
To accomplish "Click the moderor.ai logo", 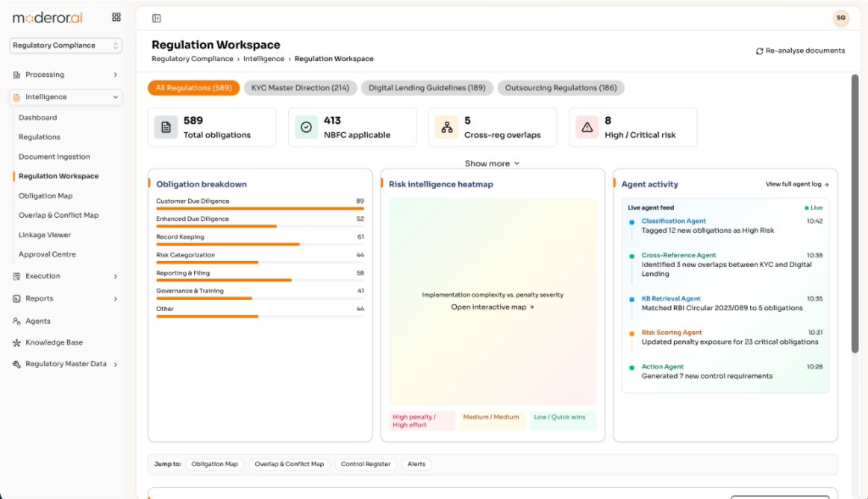I will click(47, 18).
